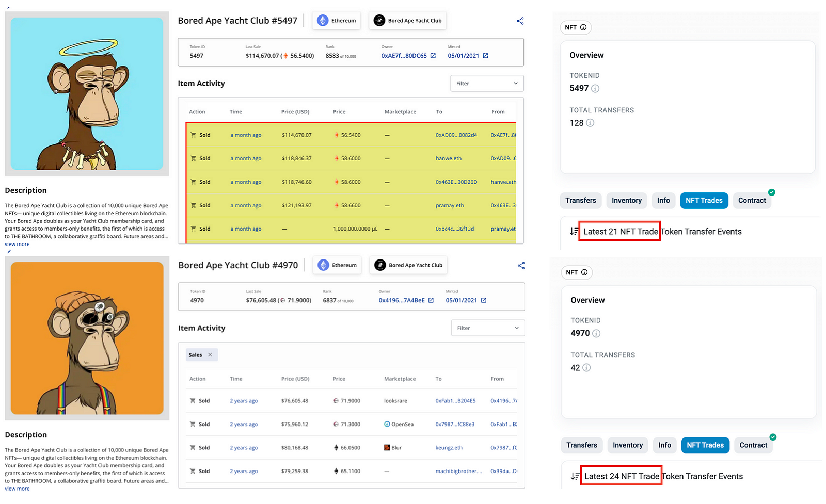Click the sort icon beside Latest 21 NFT Trade
Screen dimensions: 826x504
pos(575,231)
